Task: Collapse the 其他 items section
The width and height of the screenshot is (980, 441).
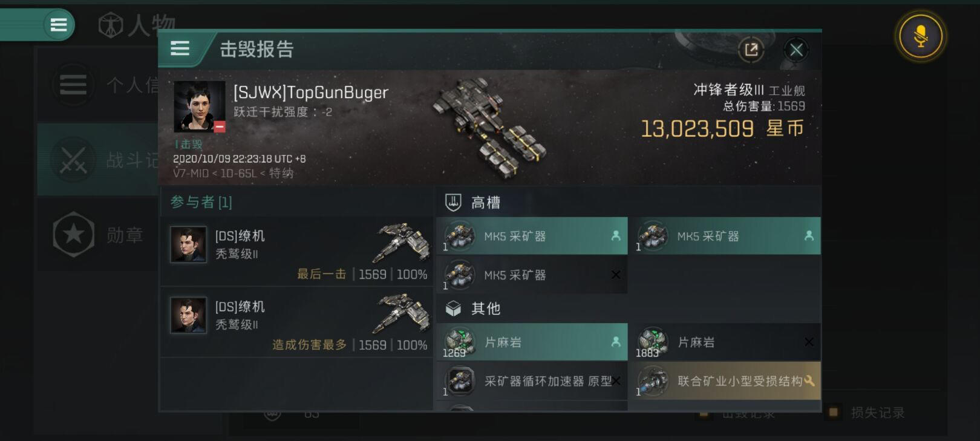Action: tap(629, 309)
